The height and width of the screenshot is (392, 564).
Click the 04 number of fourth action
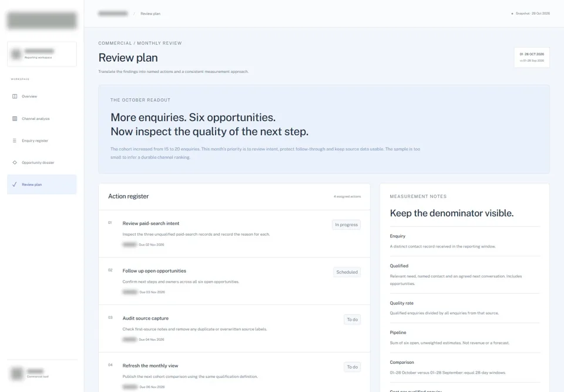tap(110, 365)
